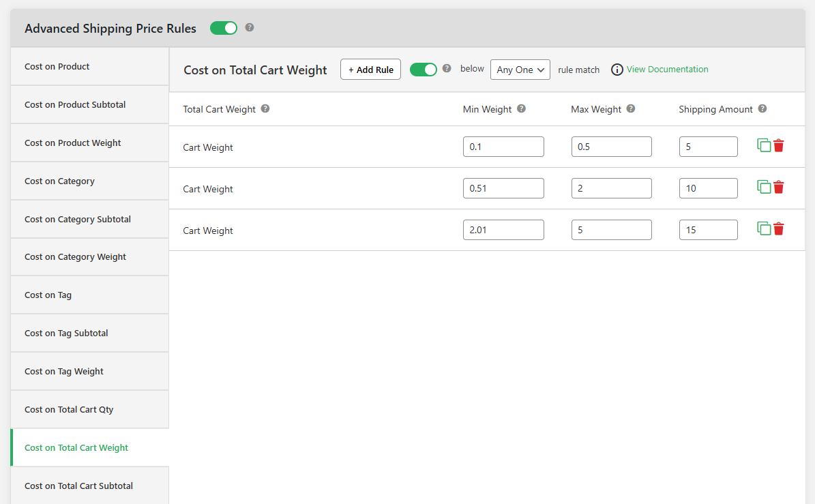Click Min Weight field containing 0.1
The image size is (815, 504).
503,147
